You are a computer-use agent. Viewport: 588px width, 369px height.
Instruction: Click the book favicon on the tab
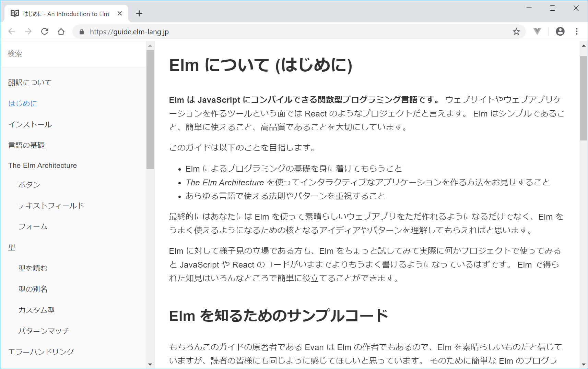(15, 13)
